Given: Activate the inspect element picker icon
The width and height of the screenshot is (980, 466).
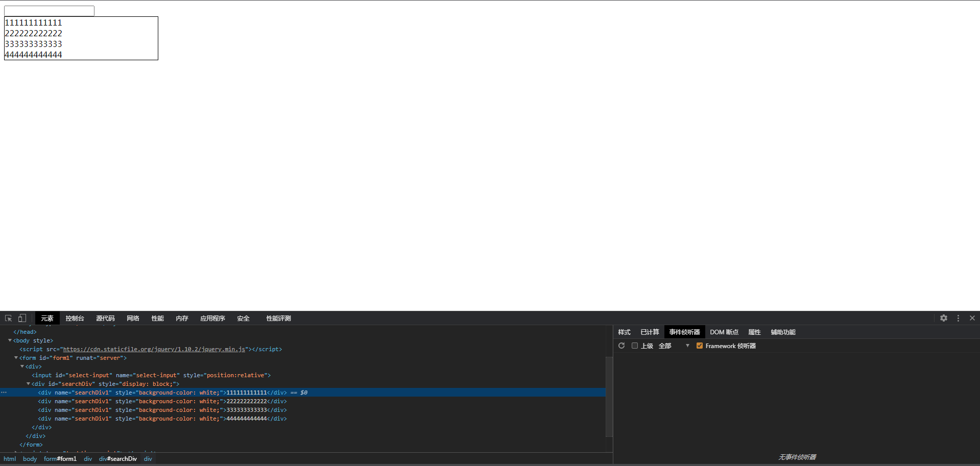Looking at the screenshot, I should (x=8, y=318).
